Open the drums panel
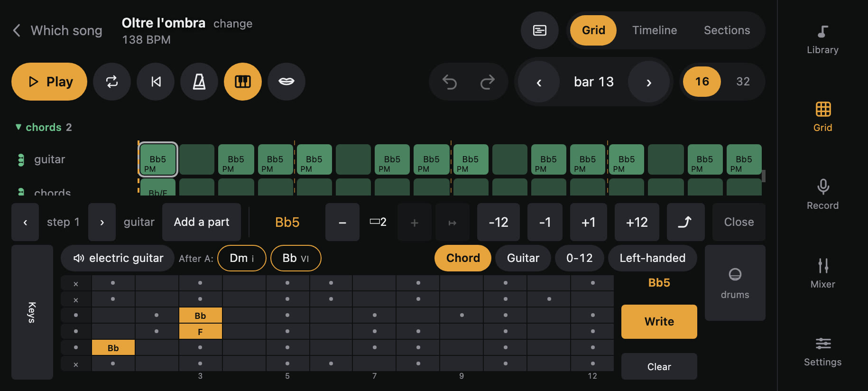This screenshot has height=391, width=868. (x=735, y=283)
